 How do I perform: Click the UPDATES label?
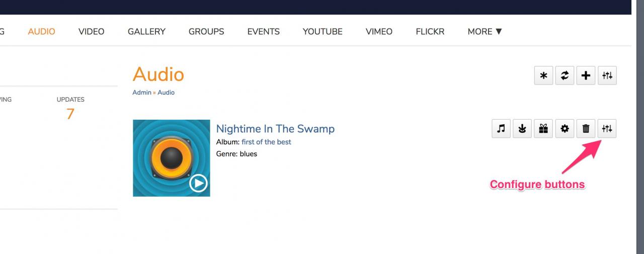coord(70,100)
